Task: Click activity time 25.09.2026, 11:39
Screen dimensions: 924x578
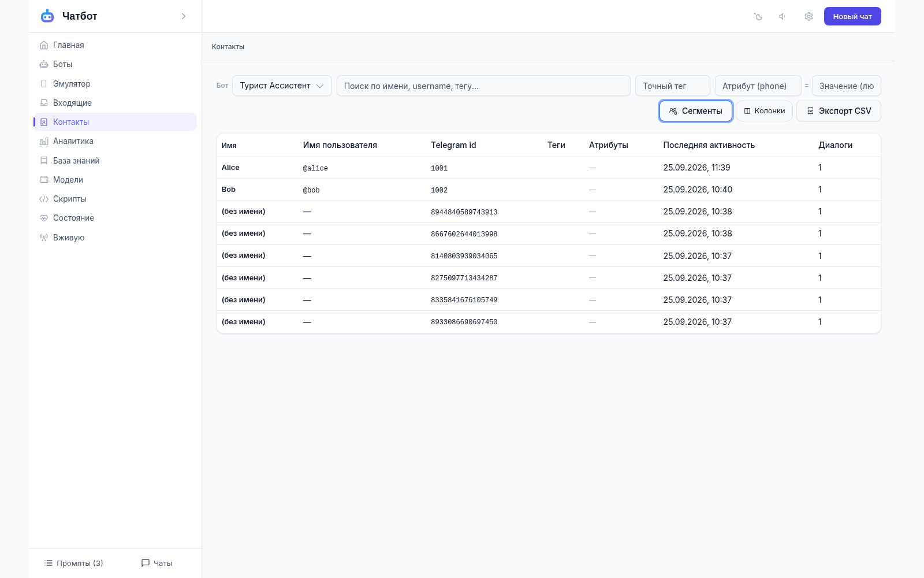Action: coord(696,168)
